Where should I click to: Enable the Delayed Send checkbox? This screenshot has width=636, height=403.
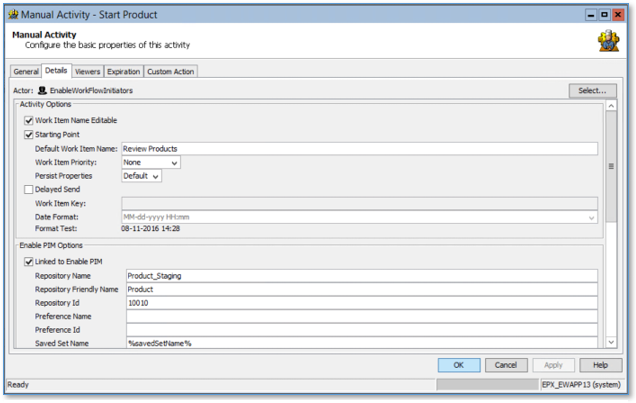tap(29, 189)
